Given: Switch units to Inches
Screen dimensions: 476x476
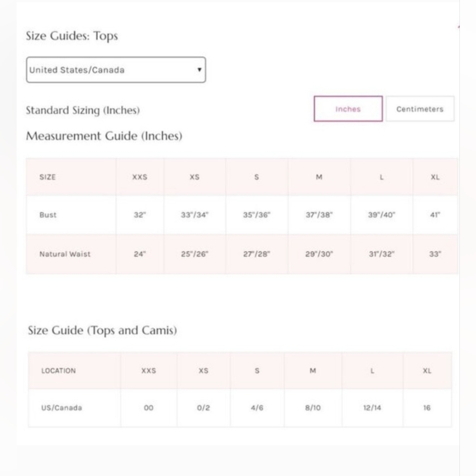Looking at the screenshot, I should (348, 109).
